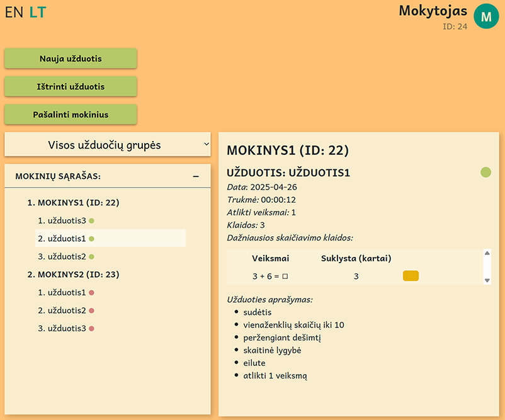Click the yellow indicator next to 3 + 6 row
The height and width of the screenshot is (420, 505).
(x=411, y=276)
